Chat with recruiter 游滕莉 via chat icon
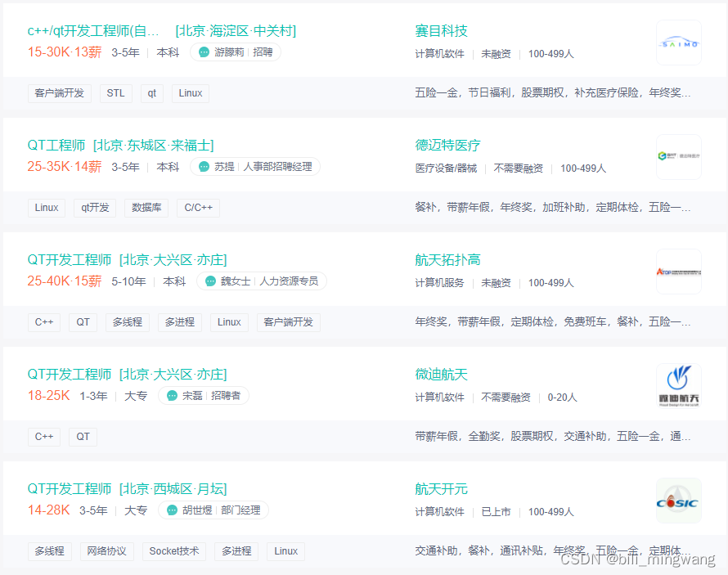The image size is (728, 575). 204,52
